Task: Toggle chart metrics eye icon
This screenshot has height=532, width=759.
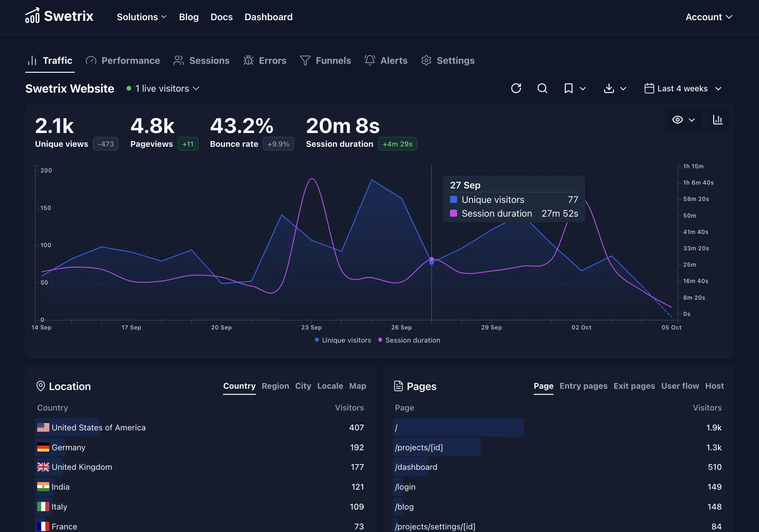Action: click(678, 120)
